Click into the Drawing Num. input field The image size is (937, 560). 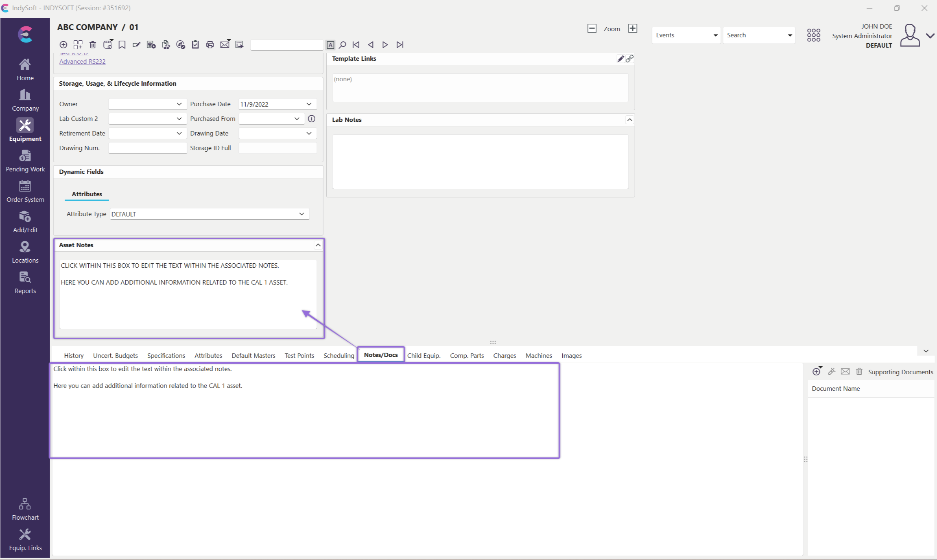(x=148, y=148)
